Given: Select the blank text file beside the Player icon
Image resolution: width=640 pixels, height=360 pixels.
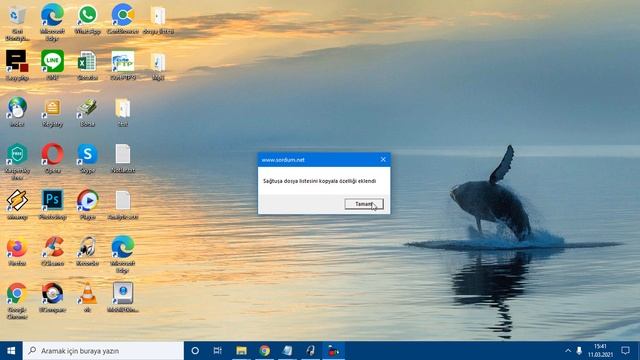Looking at the screenshot, I should [x=123, y=205].
